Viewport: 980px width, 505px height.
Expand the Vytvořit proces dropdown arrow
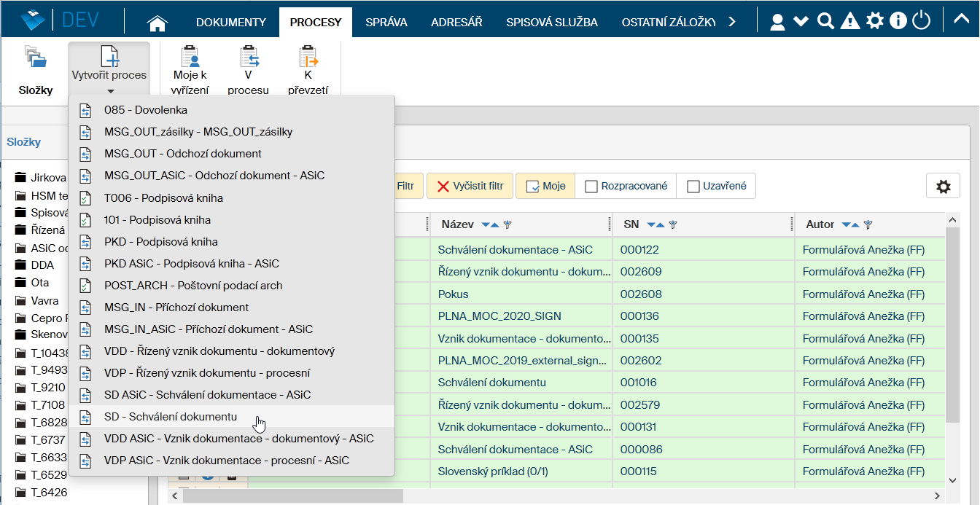(110, 91)
